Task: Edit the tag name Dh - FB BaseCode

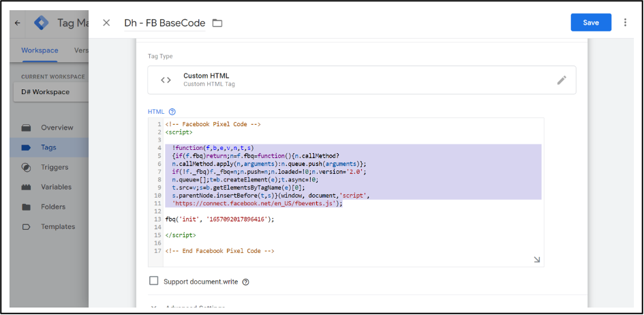Action: pyautogui.click(x=165, y=22)
